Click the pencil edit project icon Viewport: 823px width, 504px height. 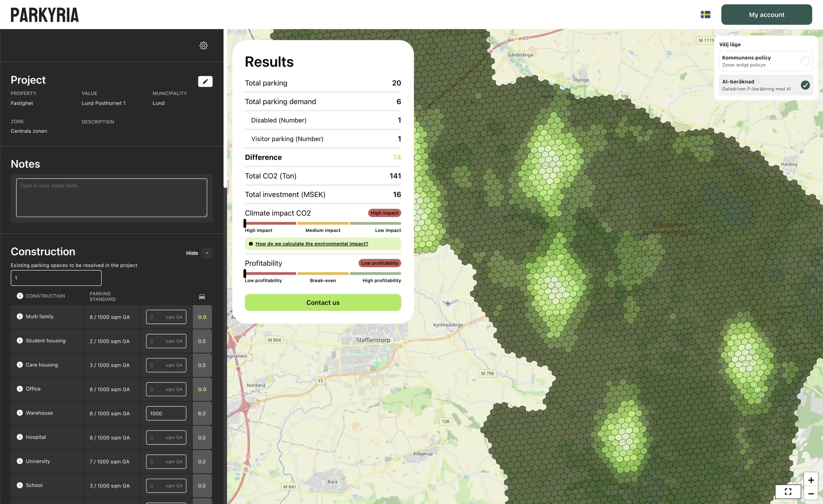coord(205,81)
